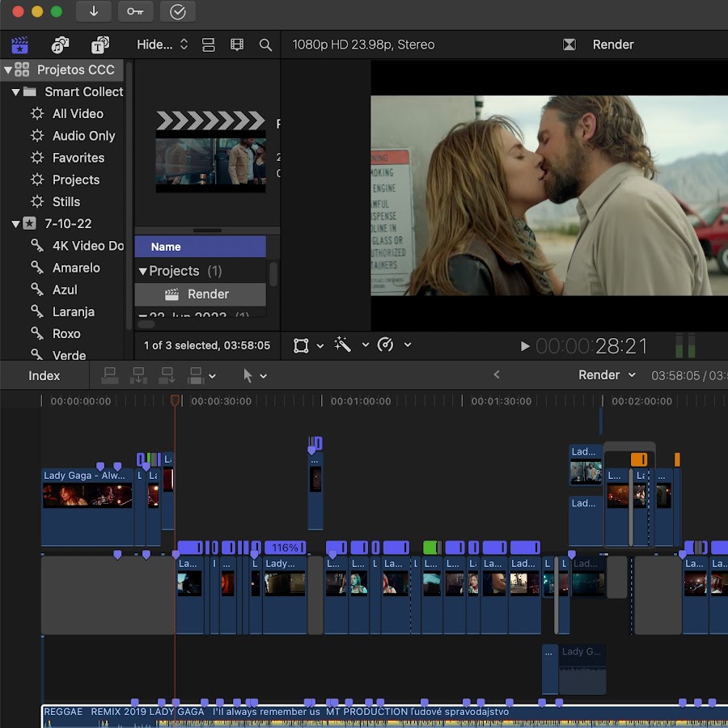
Task: Play the viewer with the play button
Action: [525, 346]
